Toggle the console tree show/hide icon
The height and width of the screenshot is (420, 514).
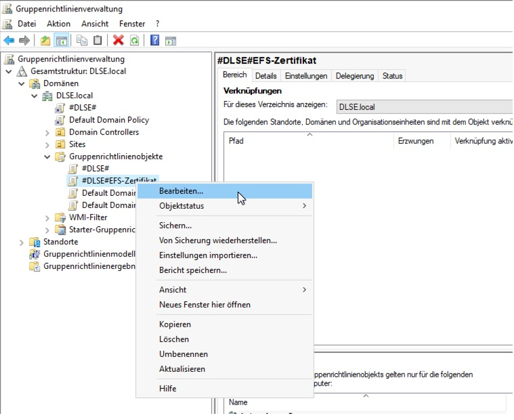coord(62,41)
